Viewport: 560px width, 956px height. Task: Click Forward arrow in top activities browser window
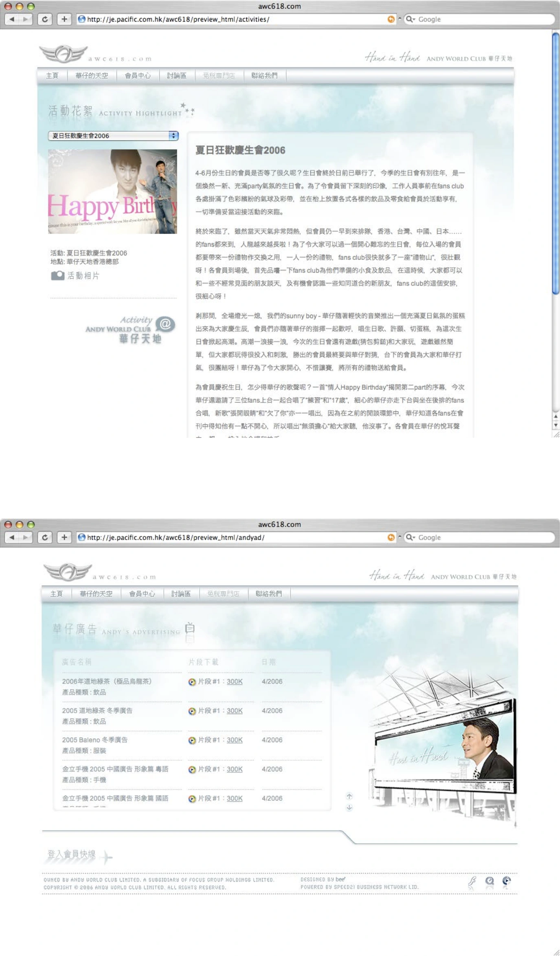point(25,19)
